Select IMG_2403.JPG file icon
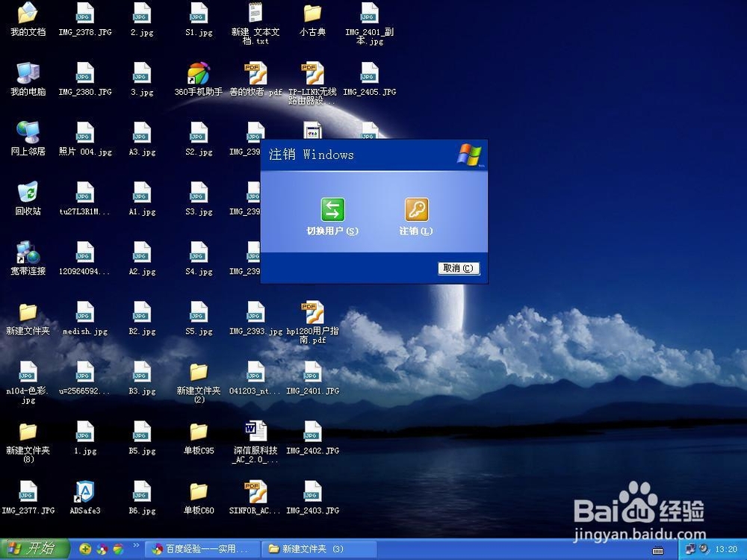747x560 pixels. pos(312,491)
